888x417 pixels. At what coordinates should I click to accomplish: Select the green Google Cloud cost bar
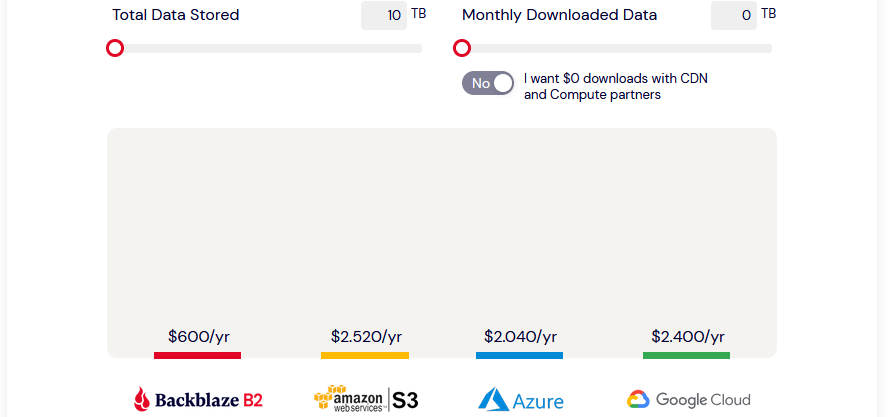click(x=686, y=355)
